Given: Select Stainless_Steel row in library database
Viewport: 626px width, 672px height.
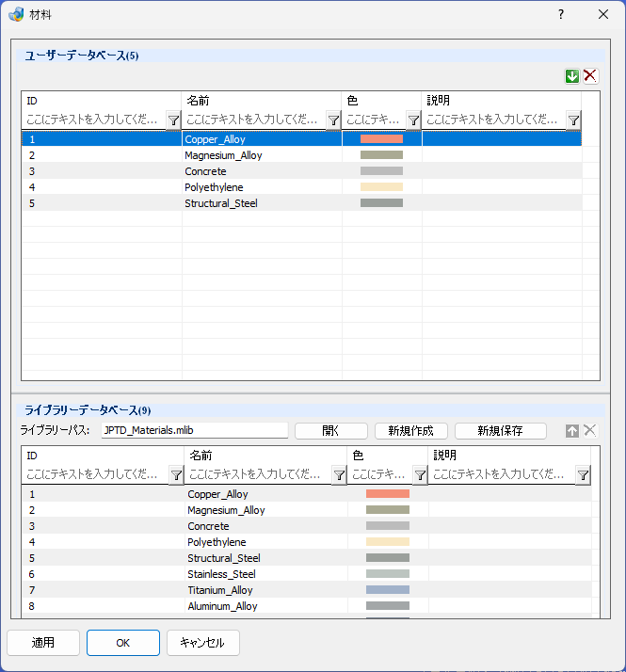Looking at the screenshot, I should tap(307, 574).
